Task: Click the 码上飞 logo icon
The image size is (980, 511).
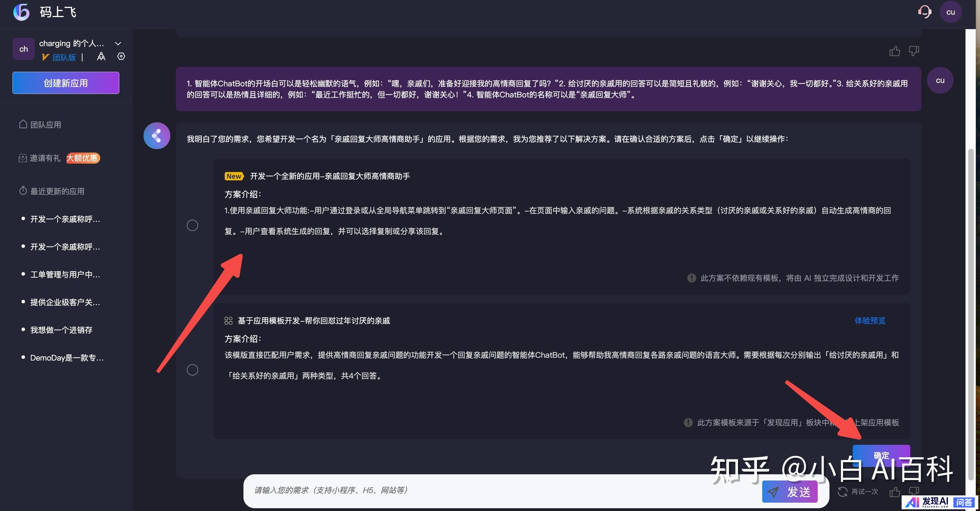Action: coord(21,12)
